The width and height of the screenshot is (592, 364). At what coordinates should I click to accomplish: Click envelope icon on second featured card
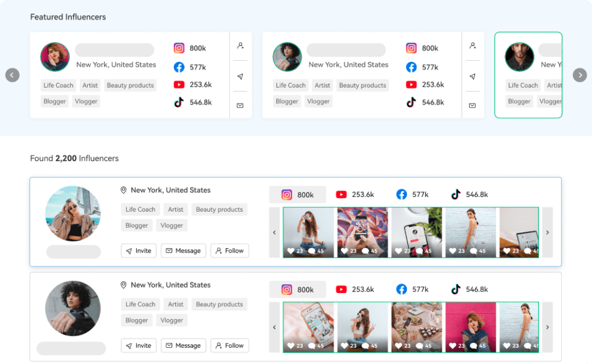point(473,105)
